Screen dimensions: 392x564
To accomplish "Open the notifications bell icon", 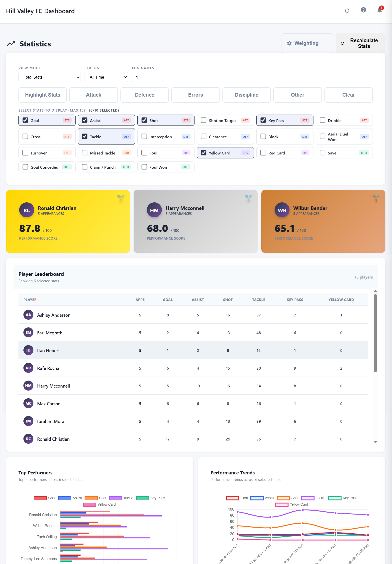I will pos(380,10).
